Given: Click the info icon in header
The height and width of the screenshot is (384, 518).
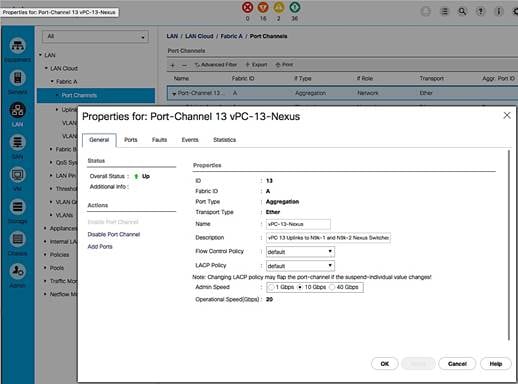Looking at the screenshot, I should click(x=499, y=12).
